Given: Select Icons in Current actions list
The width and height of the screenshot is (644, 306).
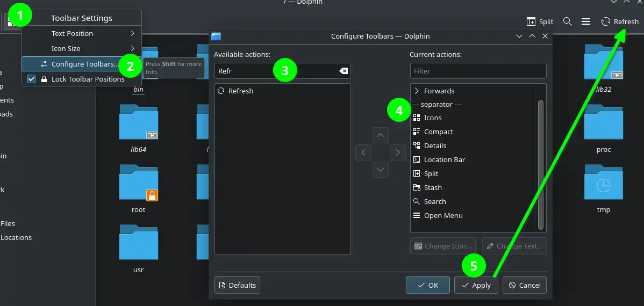Looking at the screenshot, I should click(473, 118).
